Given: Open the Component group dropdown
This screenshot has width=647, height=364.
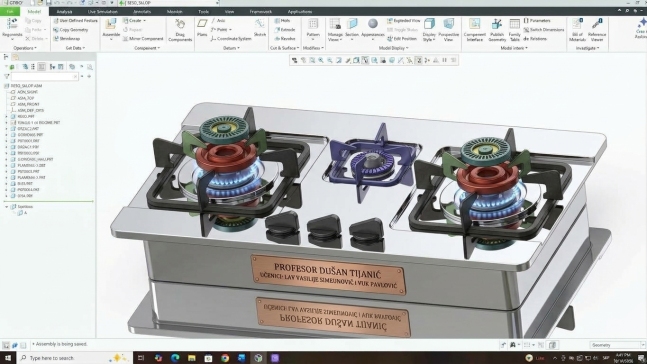Looking at the screenshot, I should 147,48.
